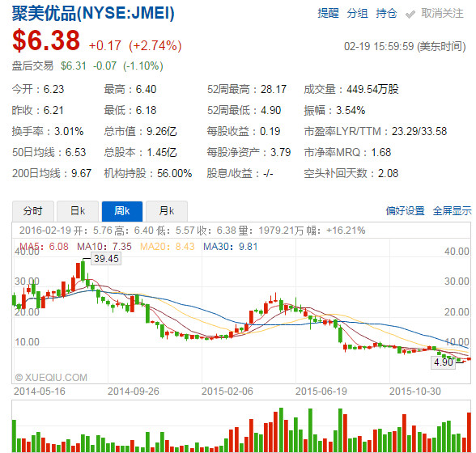Viewport: 476px width, 453px height.
Task: Switch to the 分时 chart tab
Action: 32,211
